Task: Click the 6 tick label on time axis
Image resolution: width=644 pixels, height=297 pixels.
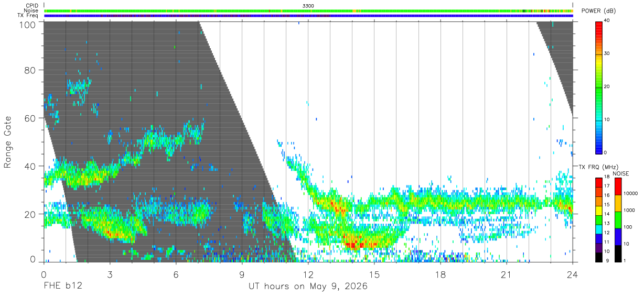Action: click(x=176, y=274)
